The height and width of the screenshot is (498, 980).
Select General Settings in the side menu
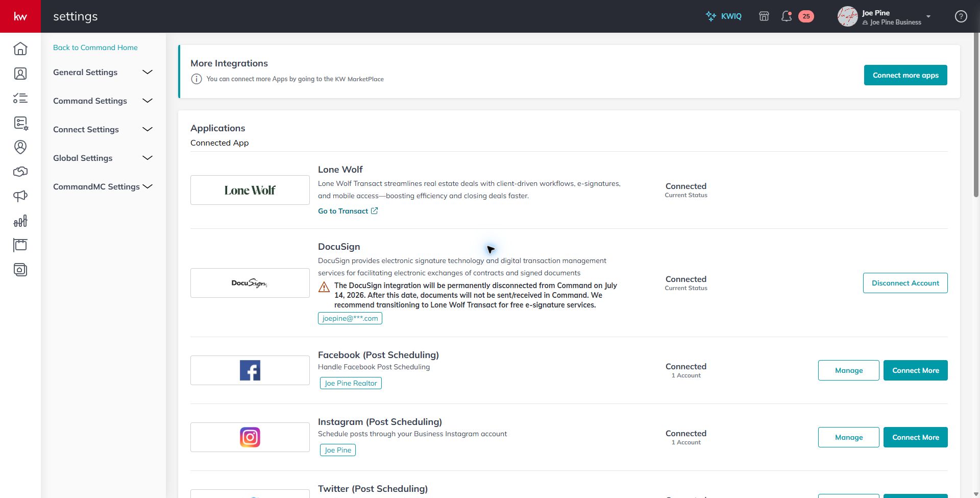coord(85,73)
